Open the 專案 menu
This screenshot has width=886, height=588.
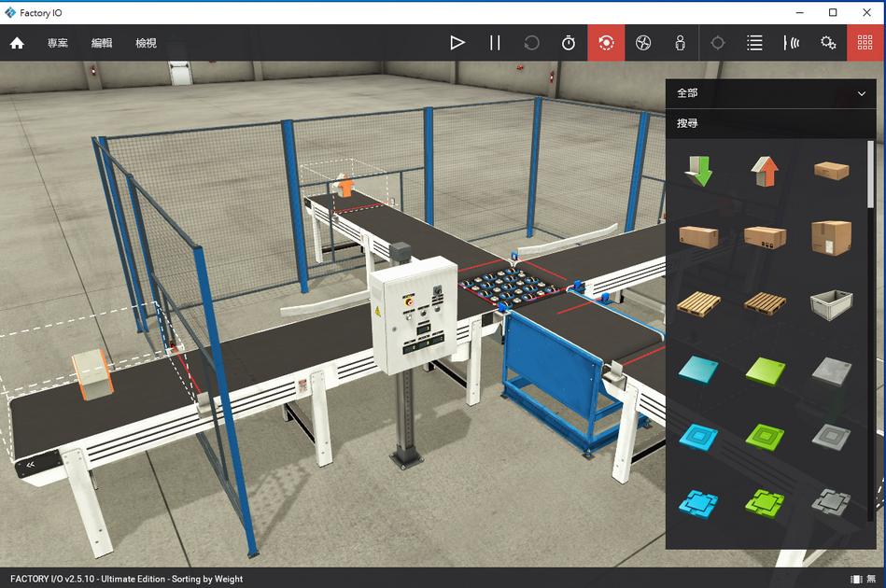coord(58,43)
